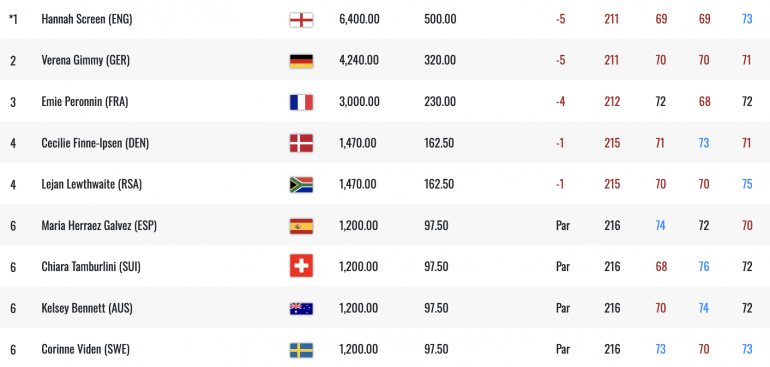
Task: Select Chiara Tamburlini (SUI) player name
Action: click(x=91, y=267)
